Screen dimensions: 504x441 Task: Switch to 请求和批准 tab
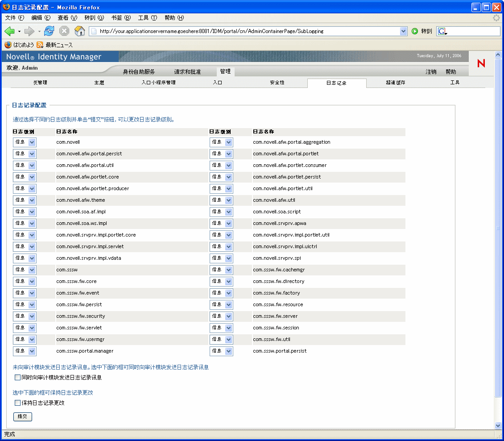[187, 71]
